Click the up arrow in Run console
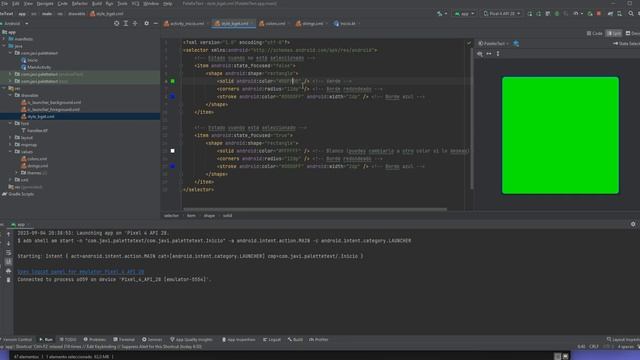This screenshot has width=640, height=360. 9,234
